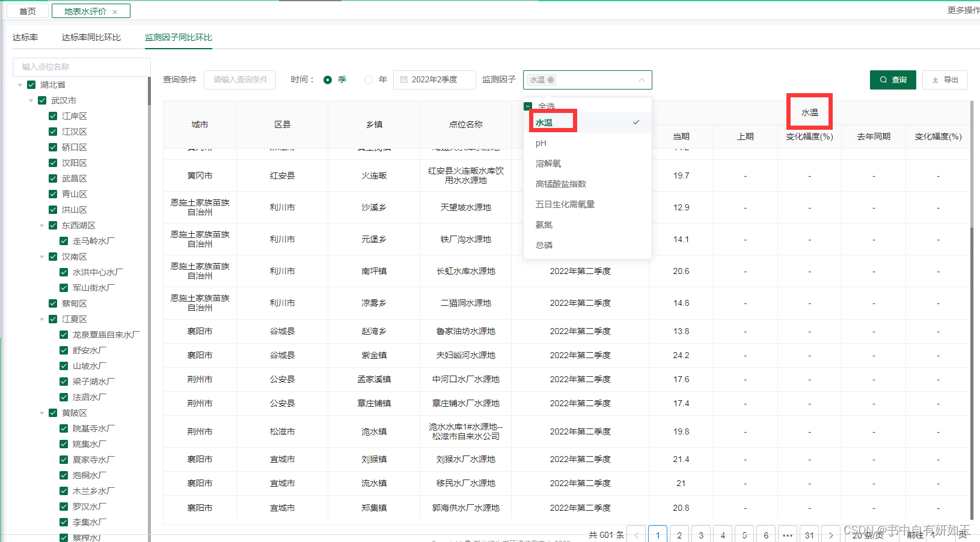This screenshot has height=542, width=980.
Task: Toggle the 全选 checkbox in the dropdown
Action: pyautogui.click(x=528, y=106)
